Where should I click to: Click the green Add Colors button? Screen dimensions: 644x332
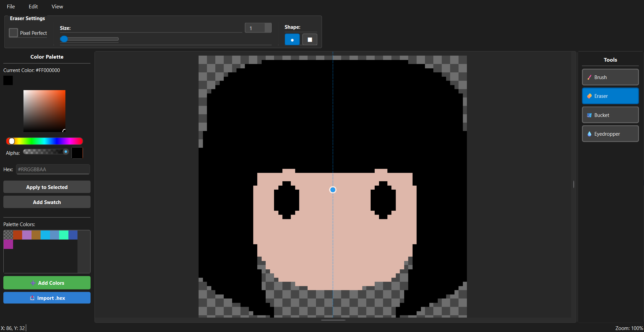47,283
